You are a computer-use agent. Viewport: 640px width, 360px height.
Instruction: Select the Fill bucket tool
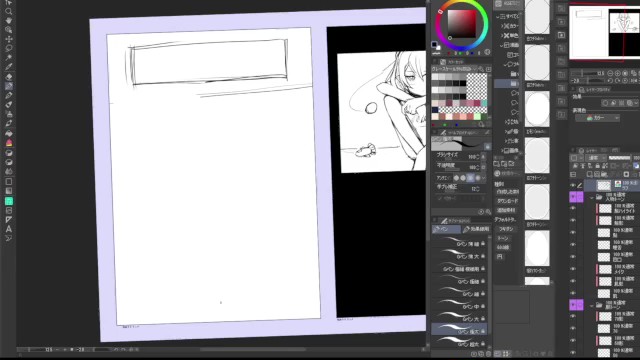(x=9, y=133)
